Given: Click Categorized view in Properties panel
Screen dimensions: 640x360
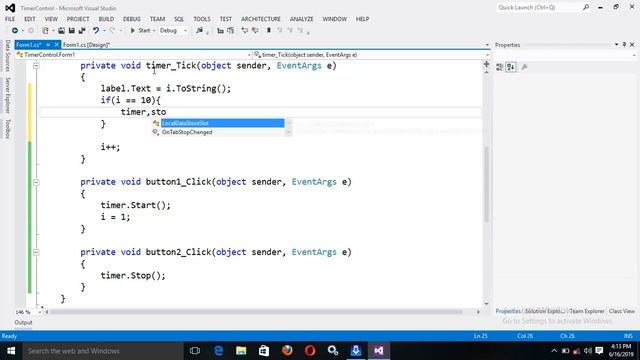Looking at the screenshot, I should (x=500, y=67).
